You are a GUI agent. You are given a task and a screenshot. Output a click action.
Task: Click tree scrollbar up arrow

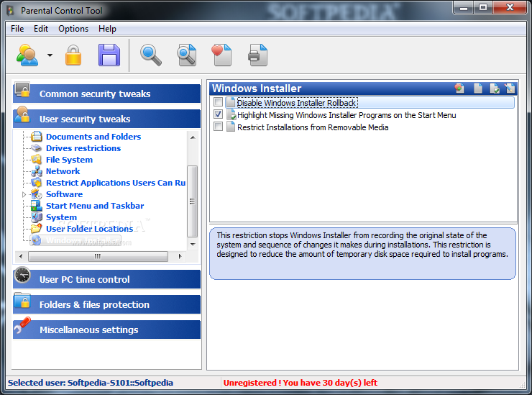click(193, 137)
